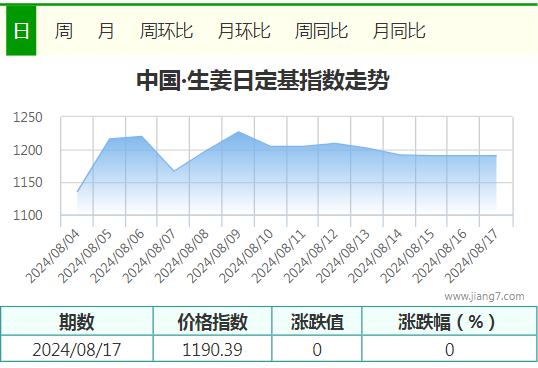
Task: Open the www.jiang7.com watermark link
Action: coord(484,296)
